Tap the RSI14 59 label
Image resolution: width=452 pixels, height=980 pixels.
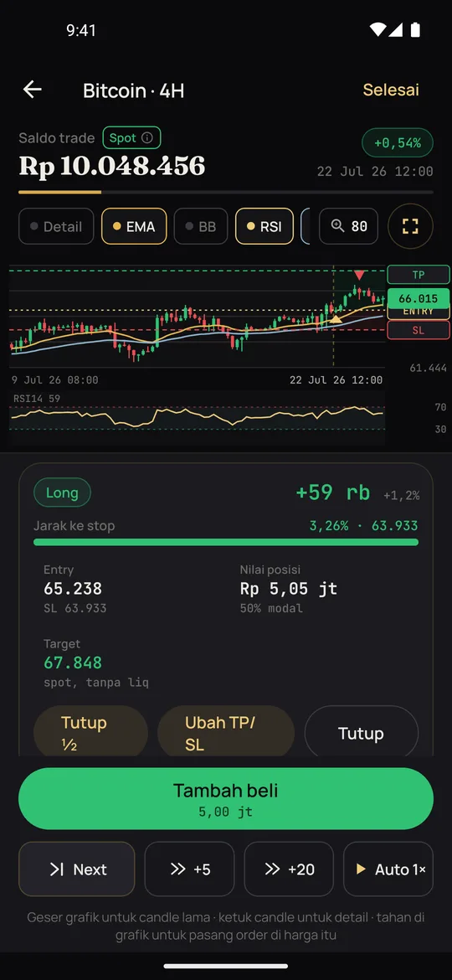pyautogui.click(x=37, y=398)
